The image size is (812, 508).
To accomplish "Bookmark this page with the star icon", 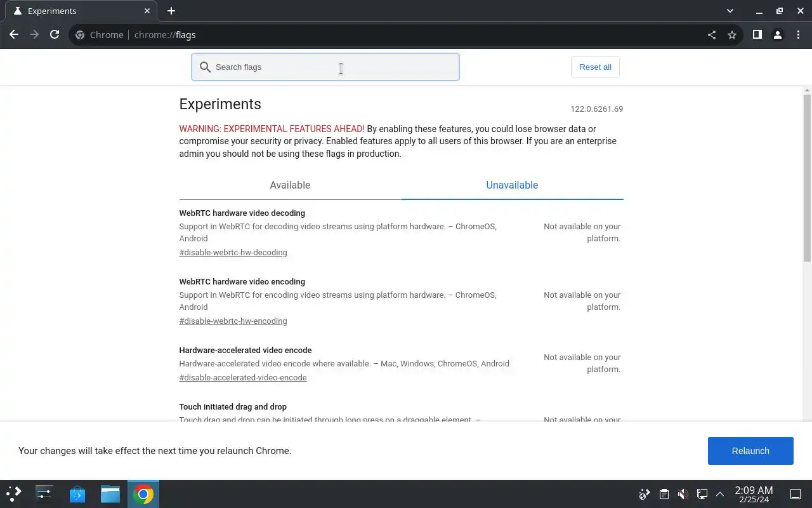I will [x=732, y=35].
